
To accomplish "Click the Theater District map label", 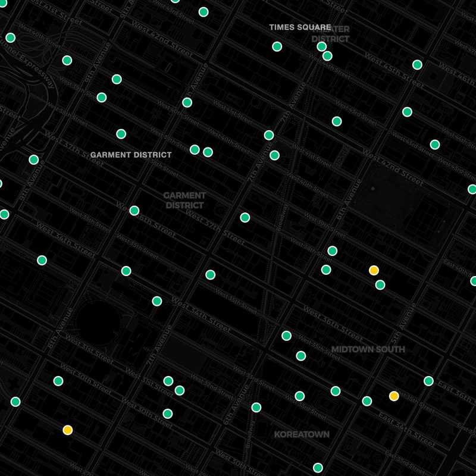I will click(331, 34).
